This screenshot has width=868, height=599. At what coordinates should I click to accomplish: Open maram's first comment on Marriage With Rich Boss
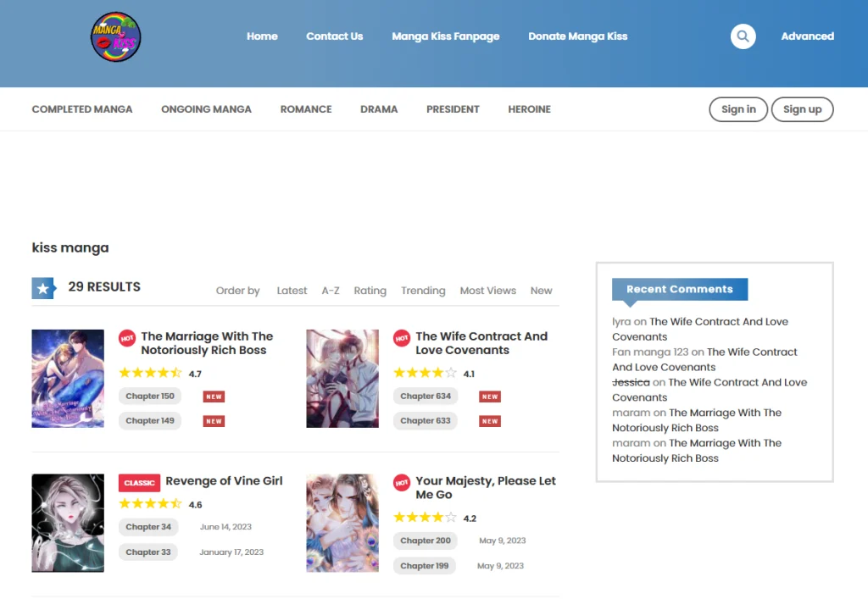697,421
